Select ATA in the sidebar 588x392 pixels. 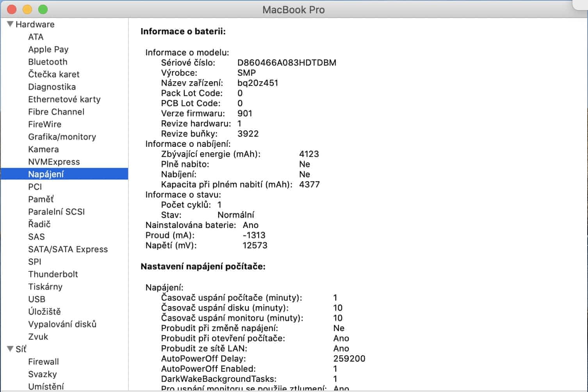(36, 37)
